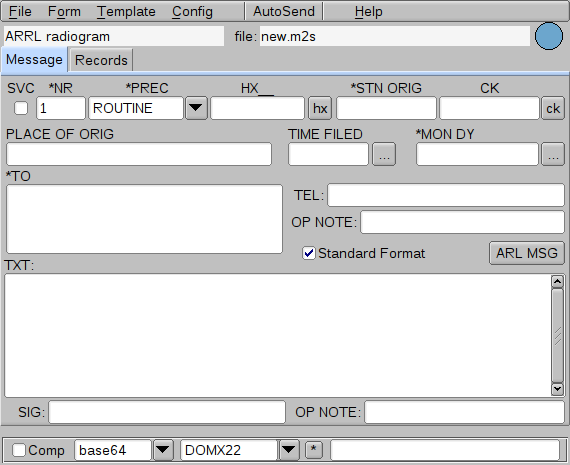Viewport: 570px width, 465px height.
Task: Click the hx handling instructions button
Action: (x=320, y=108)
